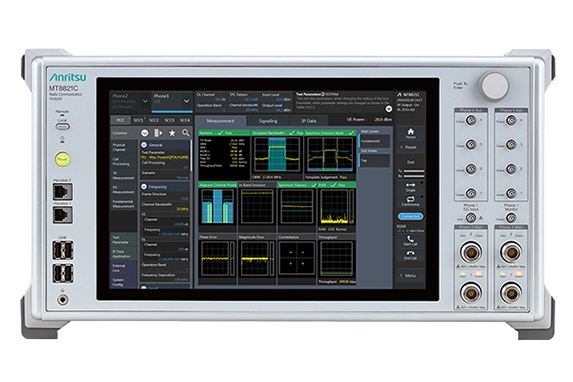Screen dimensions: 573x382
Task: Select the SCC1 carrier tab
Action: coord(138,120)
